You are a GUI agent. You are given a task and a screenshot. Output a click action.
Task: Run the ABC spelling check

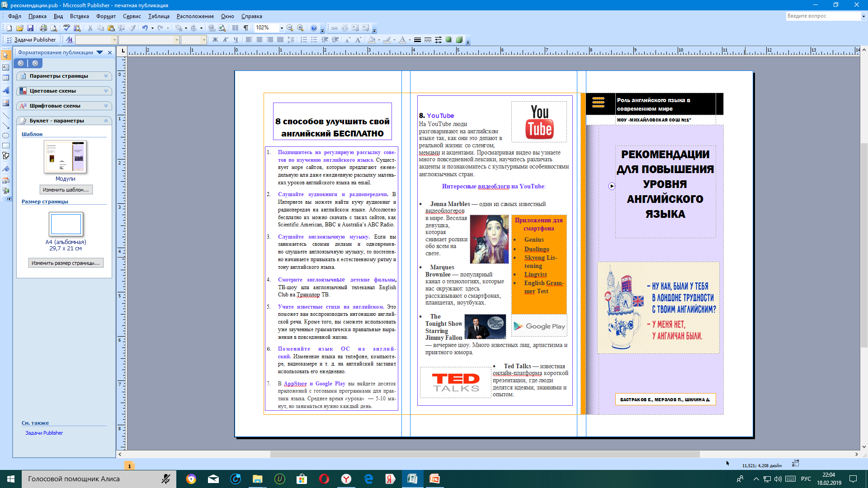click(66, 28)
